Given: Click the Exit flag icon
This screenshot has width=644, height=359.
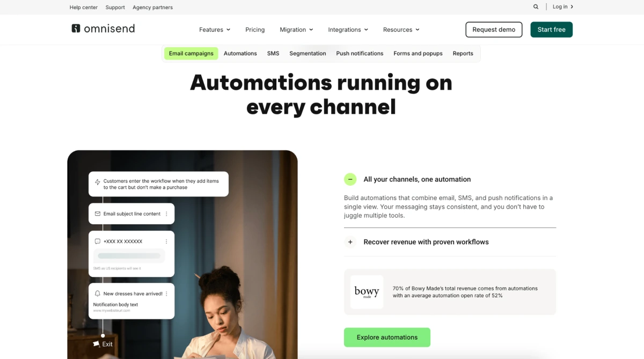Looking at the screenshot, I should click(x=96, y=344).
